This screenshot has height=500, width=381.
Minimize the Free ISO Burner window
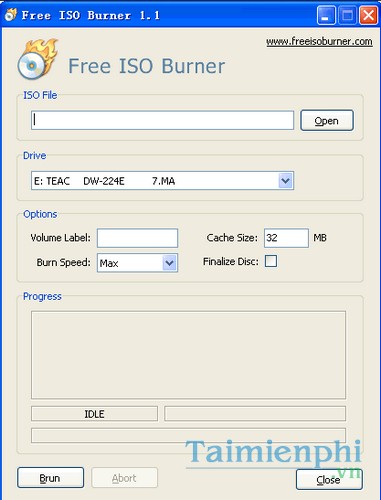[x=326, y=15]
